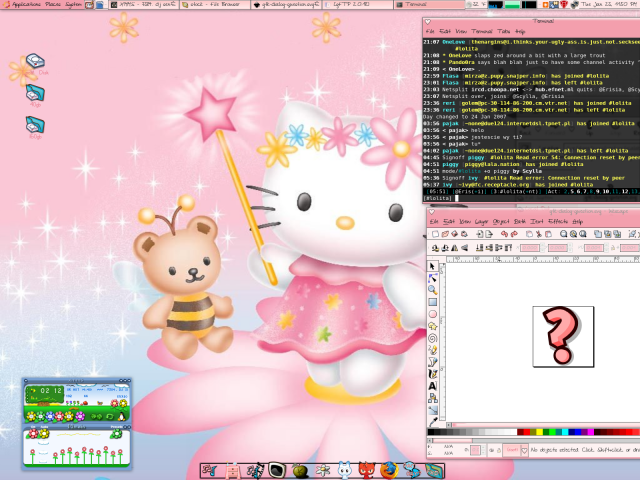Switch to Terminal taskbar button

(429, 4)
